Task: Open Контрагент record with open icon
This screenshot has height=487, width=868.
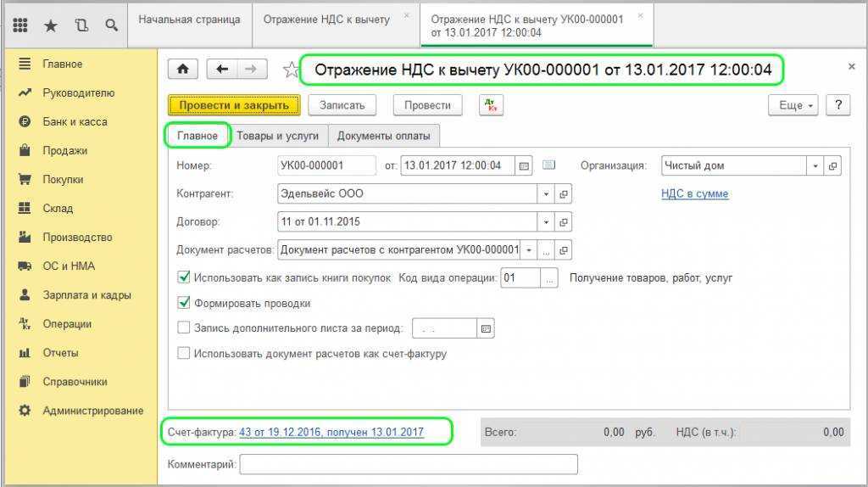Action: tap(564, 194)
